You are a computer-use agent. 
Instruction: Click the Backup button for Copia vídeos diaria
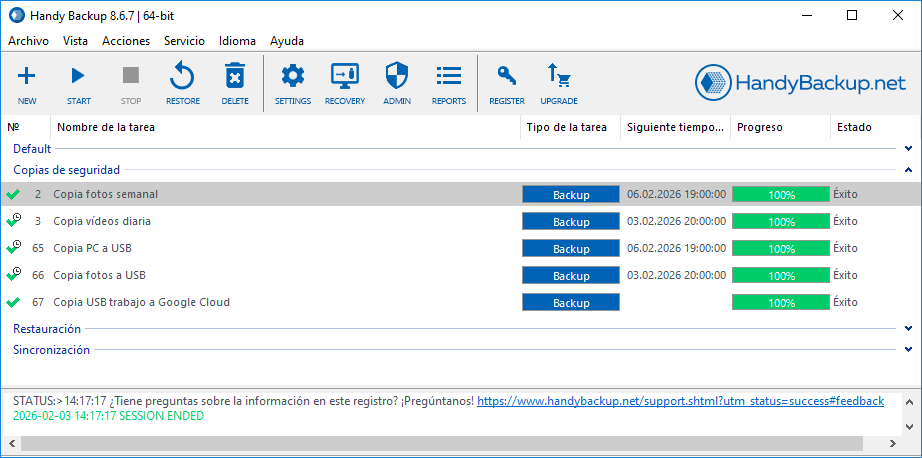(571, 221)
